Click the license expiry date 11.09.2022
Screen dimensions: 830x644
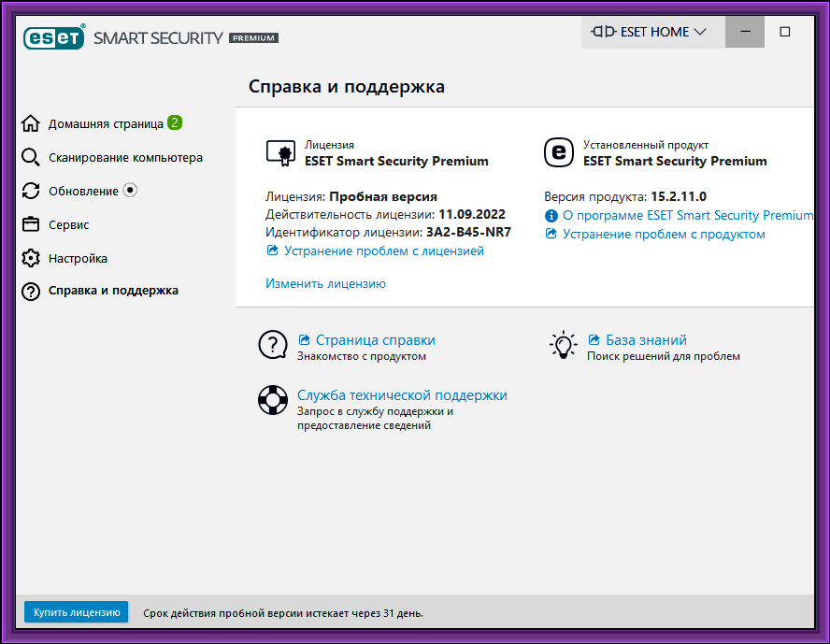[472, 214]
